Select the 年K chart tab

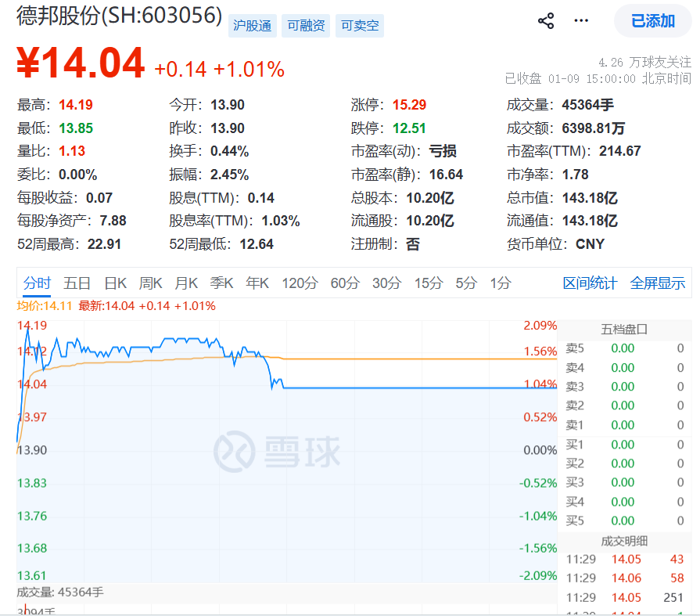[257, 283]
